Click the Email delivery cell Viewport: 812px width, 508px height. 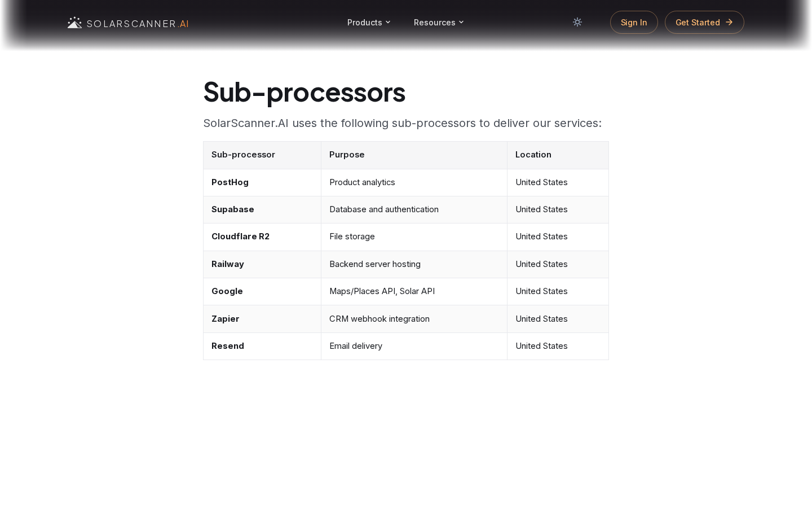coord(414,347)
